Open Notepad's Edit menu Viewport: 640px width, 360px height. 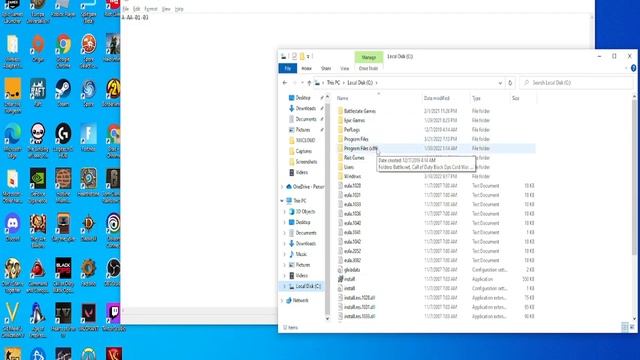pos(137,9)
